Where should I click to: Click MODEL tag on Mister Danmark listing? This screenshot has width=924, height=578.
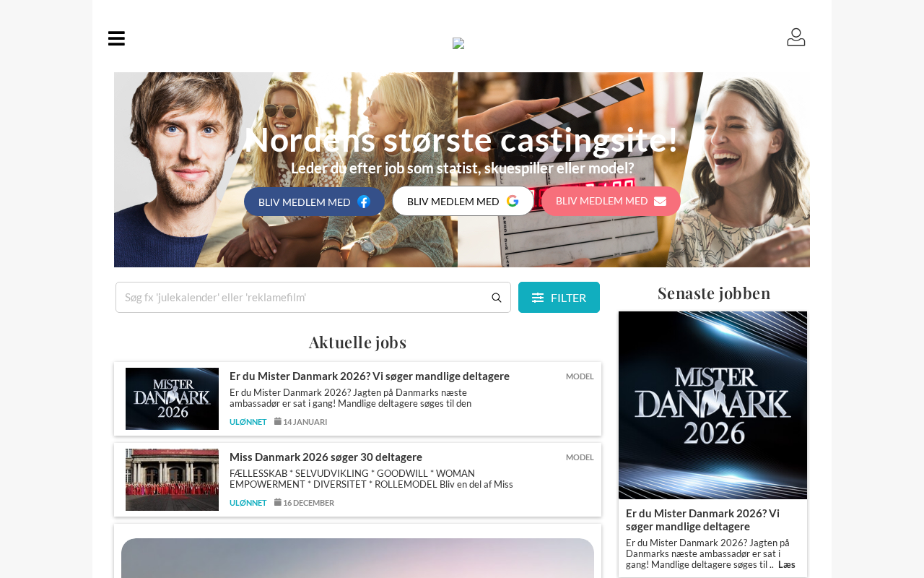pyautogui.click(x=580, y=376)
